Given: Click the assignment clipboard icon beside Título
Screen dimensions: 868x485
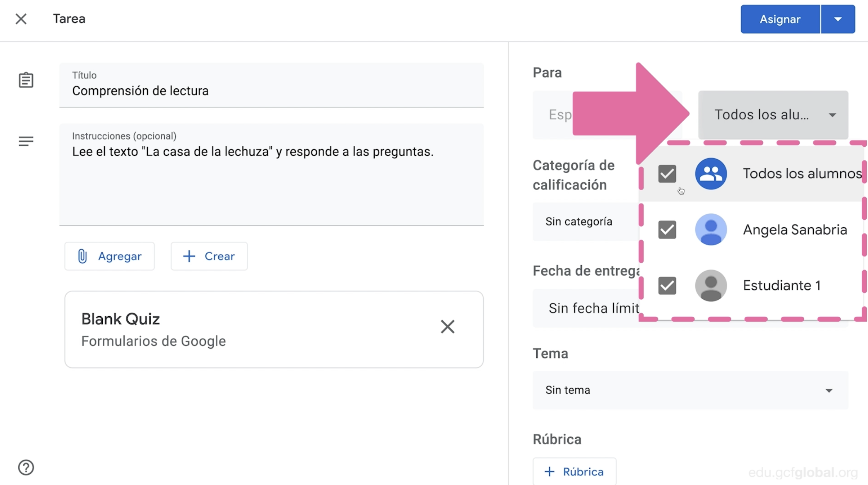Looking at the screenshot, I should 26,80.
